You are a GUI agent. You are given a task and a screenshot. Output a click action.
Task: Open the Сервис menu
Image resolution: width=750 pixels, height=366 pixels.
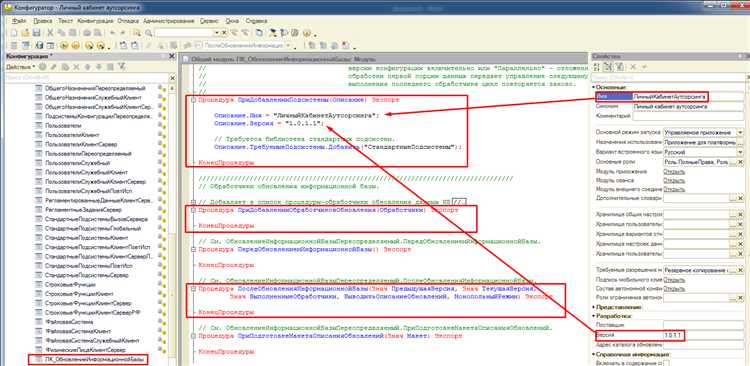210,22
